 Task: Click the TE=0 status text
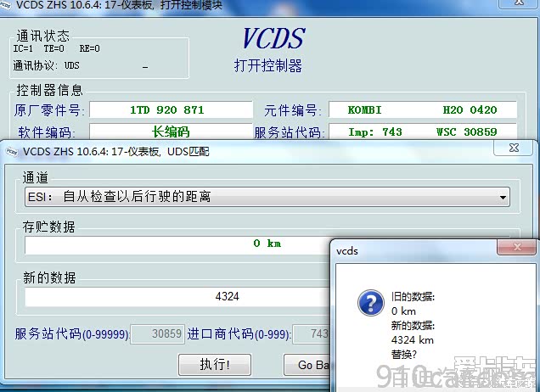tap(53, 48)
